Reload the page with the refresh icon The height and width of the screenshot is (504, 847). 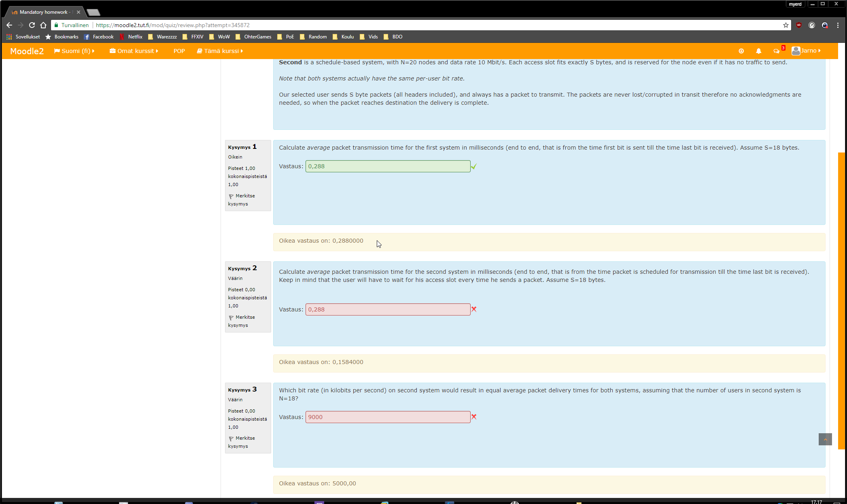(x=32, y=25)
